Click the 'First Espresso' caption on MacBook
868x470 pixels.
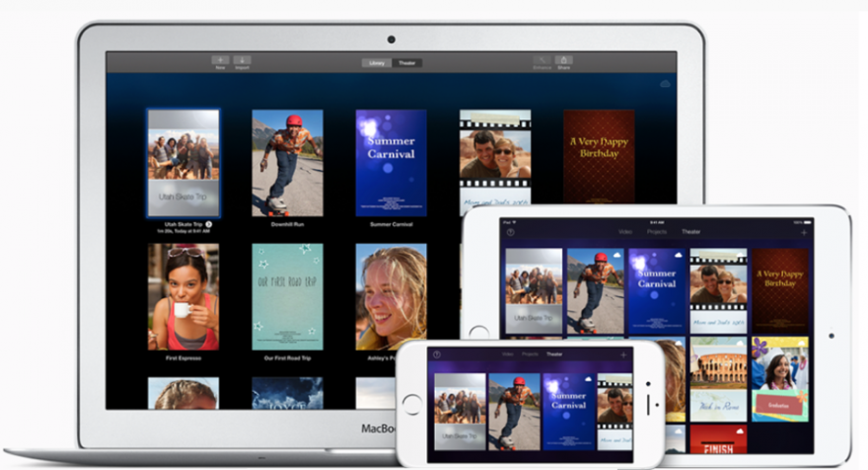pos(183,358)
